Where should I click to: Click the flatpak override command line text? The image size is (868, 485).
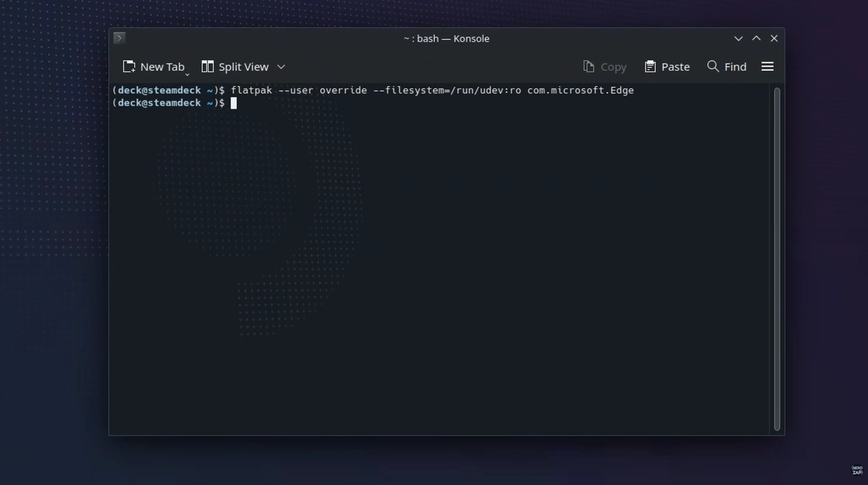[x=432, y=90]
